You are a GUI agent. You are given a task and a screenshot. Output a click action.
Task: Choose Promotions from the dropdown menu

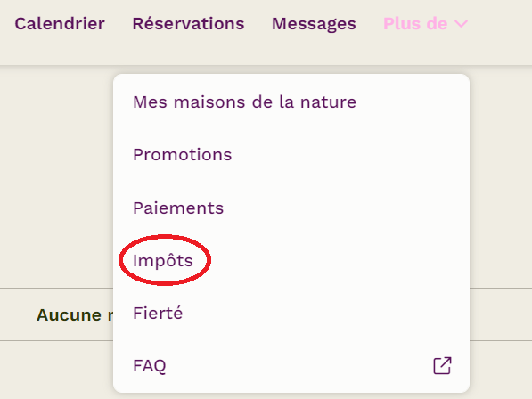(182, 155)
